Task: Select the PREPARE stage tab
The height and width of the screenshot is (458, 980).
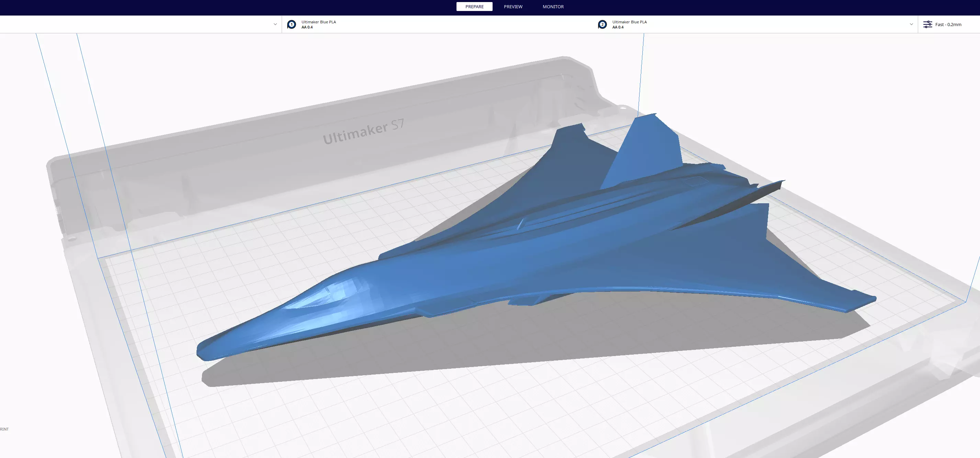Action: point(474,7)
